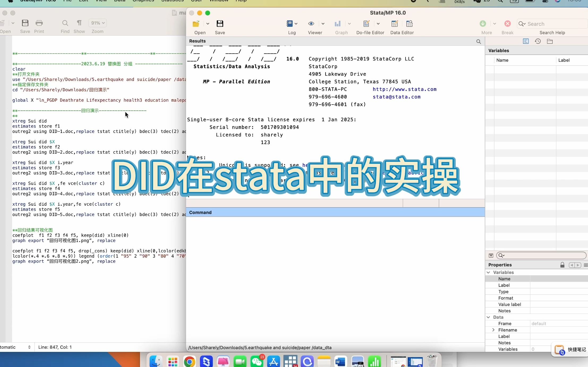Open the Open-file dropdown arrow
This screenshot has height=367, width=588.
(208, 24)
